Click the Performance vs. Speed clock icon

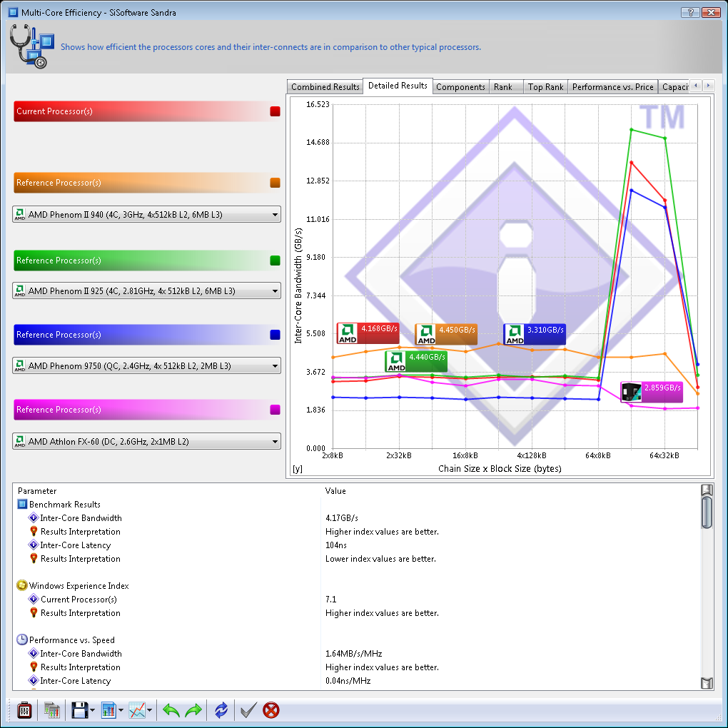pos(22,639)
